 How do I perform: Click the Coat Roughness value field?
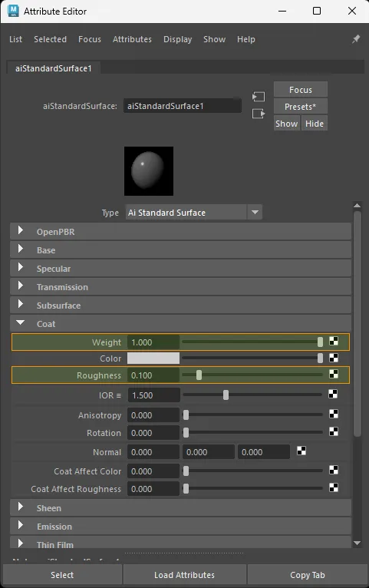pyautogui.click(x=153, y=375)
